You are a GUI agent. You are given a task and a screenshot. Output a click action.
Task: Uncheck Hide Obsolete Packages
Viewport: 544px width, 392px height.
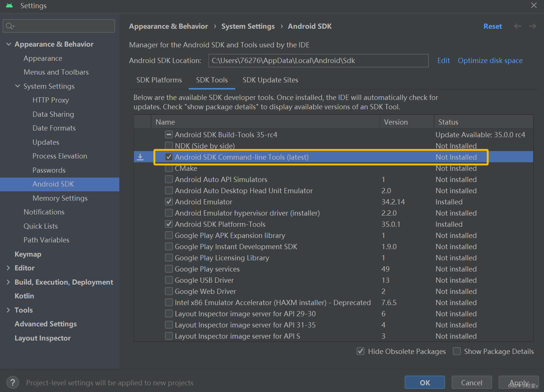click(x=360, y=351)
